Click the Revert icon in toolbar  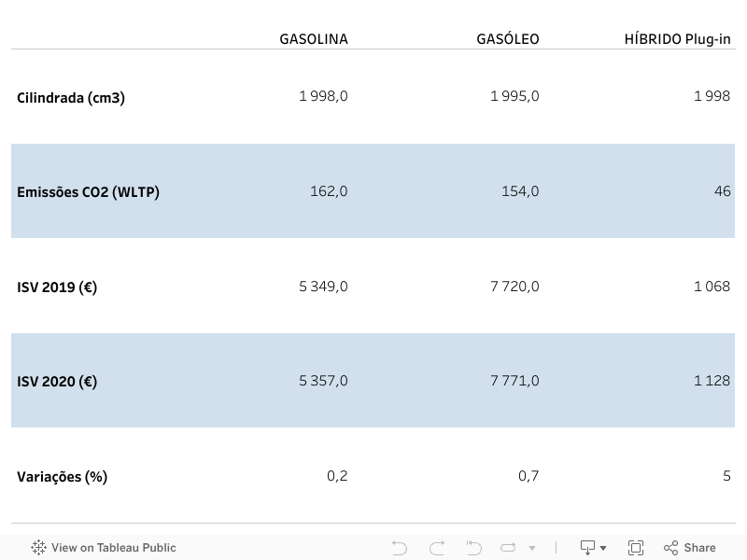click(x=473, y=548)
